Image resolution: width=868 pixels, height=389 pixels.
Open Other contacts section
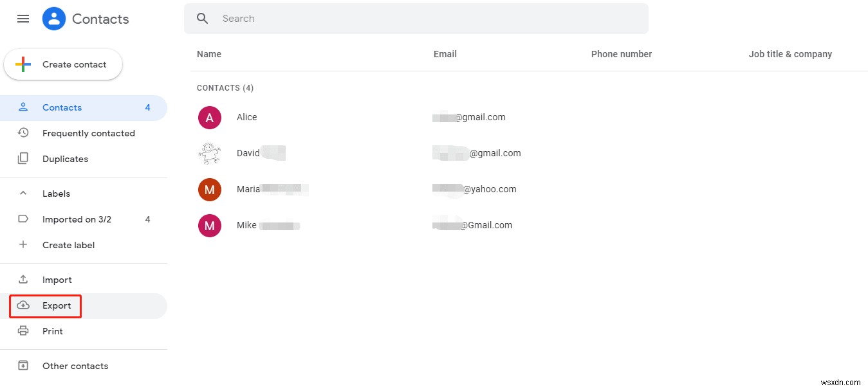pos(75,365)
